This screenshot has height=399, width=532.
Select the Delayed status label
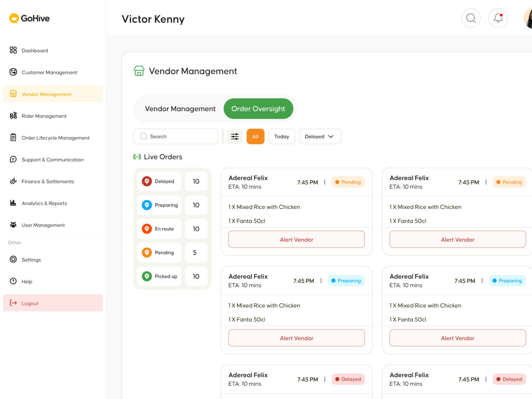[164, 181]
